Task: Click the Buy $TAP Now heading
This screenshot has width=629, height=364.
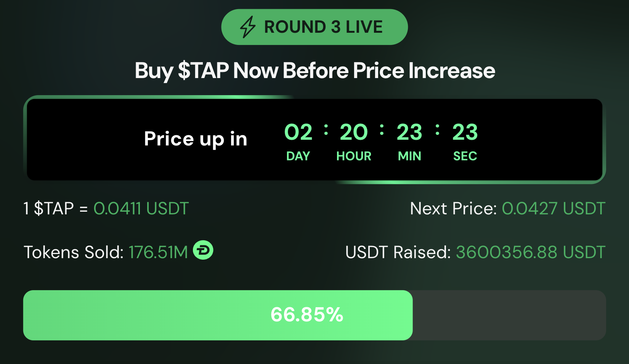Action: click(x=314, y=71)
